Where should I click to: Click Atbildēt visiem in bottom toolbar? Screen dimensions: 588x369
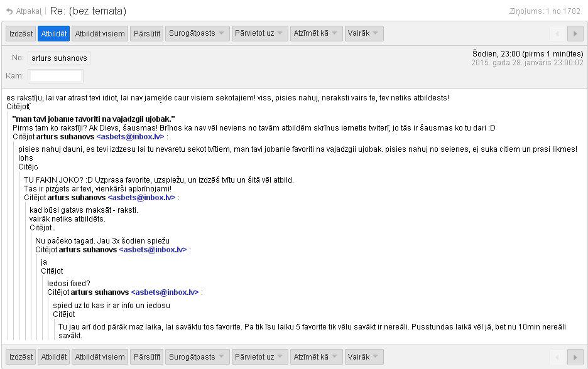click(100, 357)
